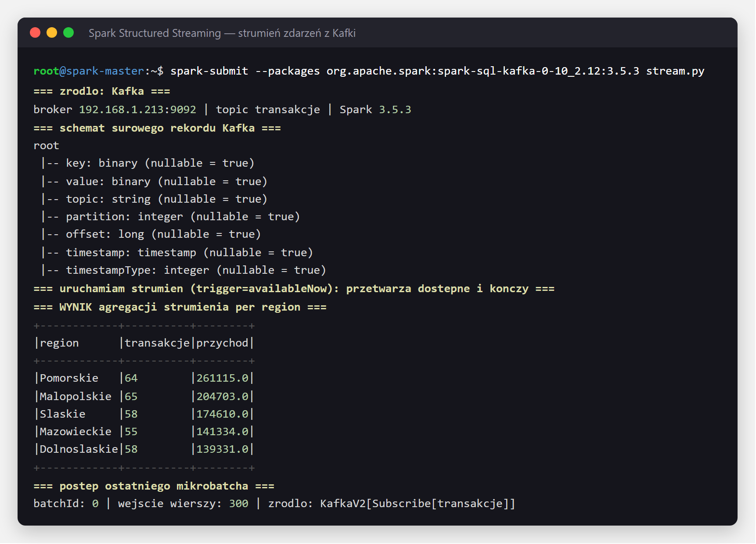This screenshot has height=544, width=756.
Task: Click transaction count '55' for Mazowieckie
Action: (131, 432)
